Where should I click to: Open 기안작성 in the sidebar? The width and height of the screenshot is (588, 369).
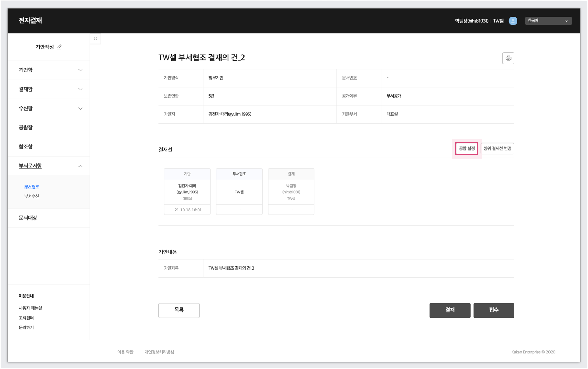pyautogui.click(x=45, y=47)
